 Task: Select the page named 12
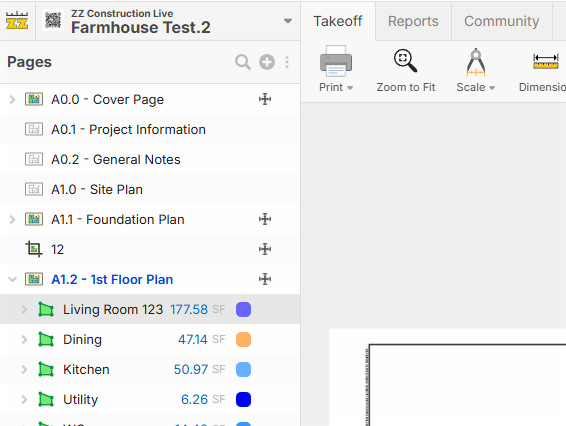tap(57, 249)
